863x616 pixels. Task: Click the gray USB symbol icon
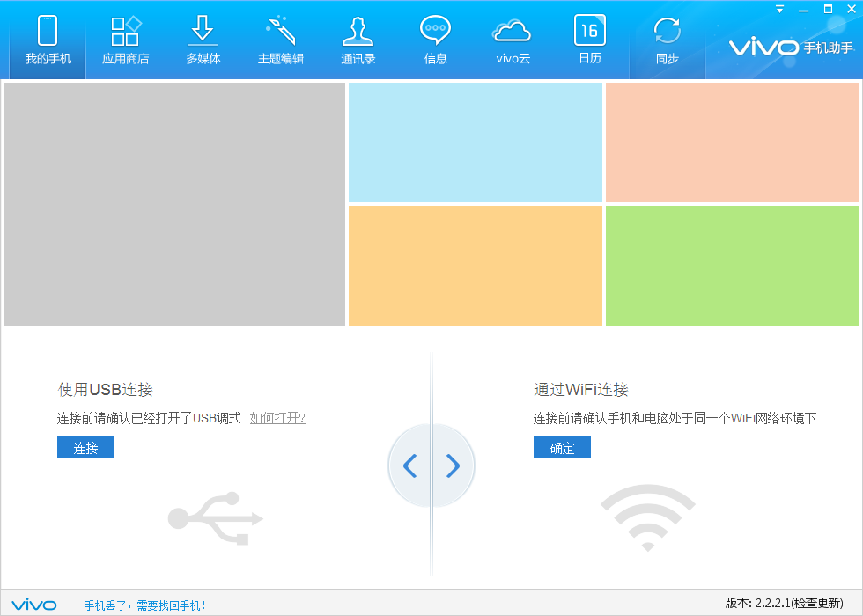click(x=216, y=518)
